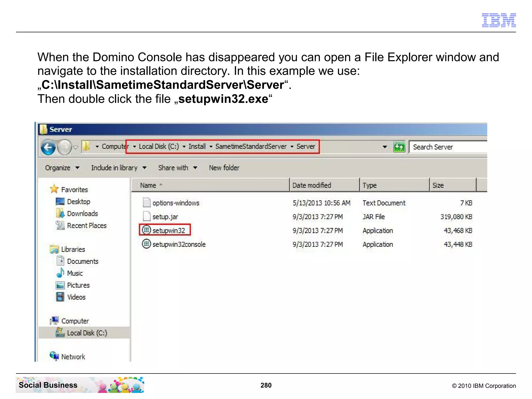The image size is (532, 399).
Task: Open Desktop from the Favorites list
Action: pos(79,202)
